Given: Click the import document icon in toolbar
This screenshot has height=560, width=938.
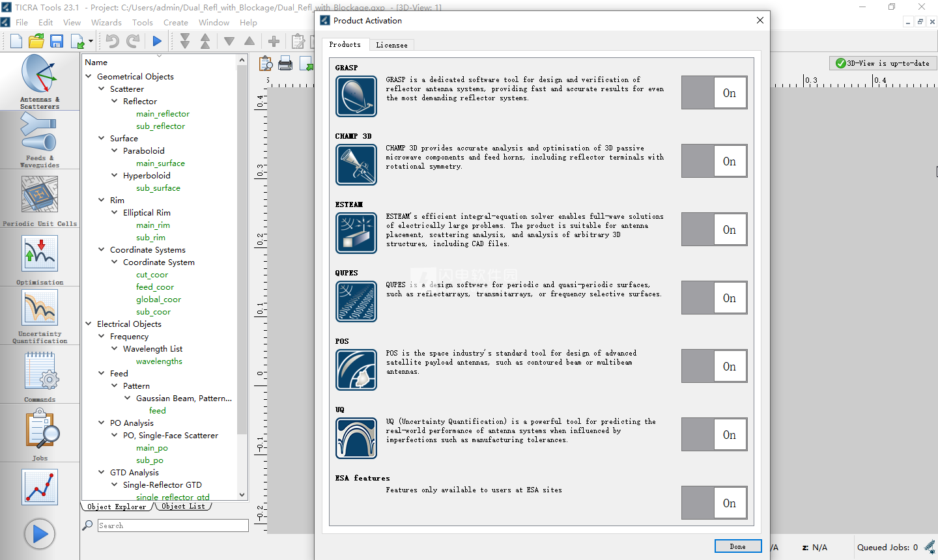Looking at the screenshot, I should tap(77, 42).
